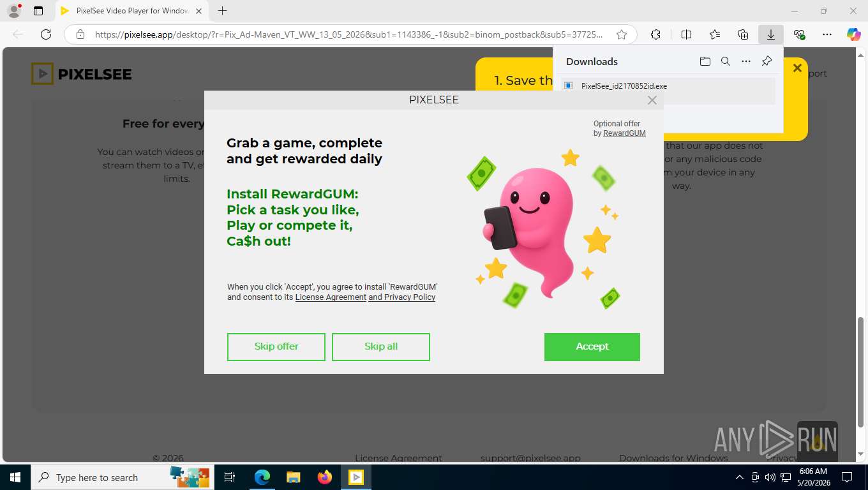This screenshot has width=868, height=490.
Task: Show hidden system tray icons
Action: click(x=740, y=477)
